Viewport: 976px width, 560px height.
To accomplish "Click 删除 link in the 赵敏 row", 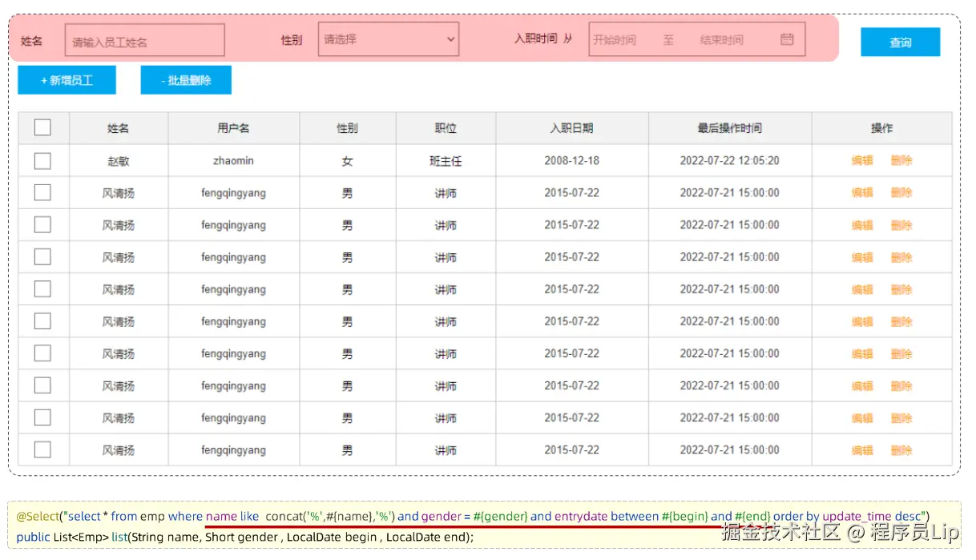I will (x=901, y=160).
